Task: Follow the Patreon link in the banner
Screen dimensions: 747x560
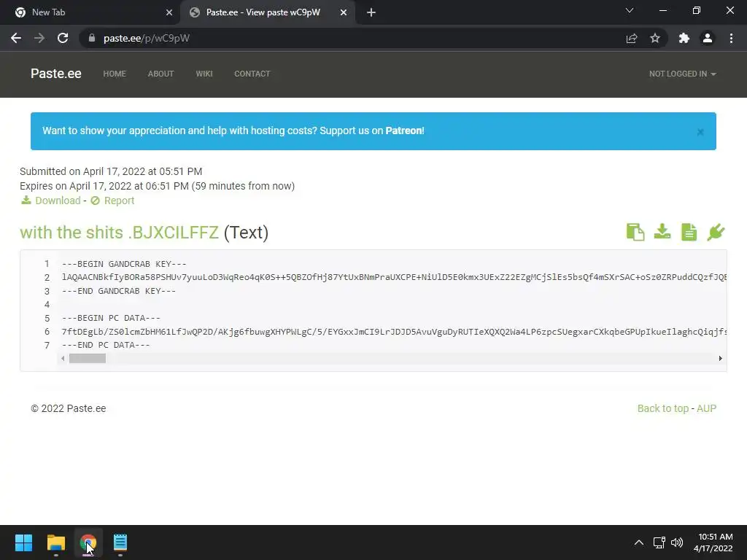Action: 404,131
